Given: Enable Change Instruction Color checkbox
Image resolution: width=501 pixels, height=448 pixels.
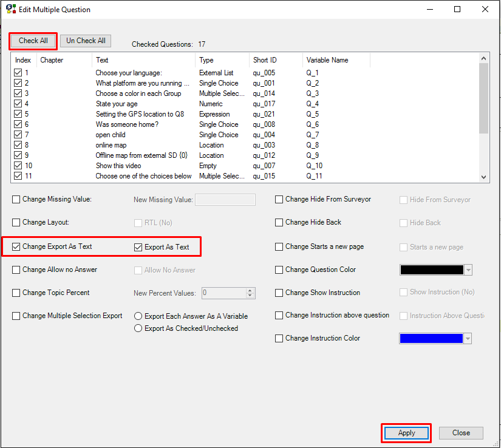Looking at the screenshot, I should [279, 339].
